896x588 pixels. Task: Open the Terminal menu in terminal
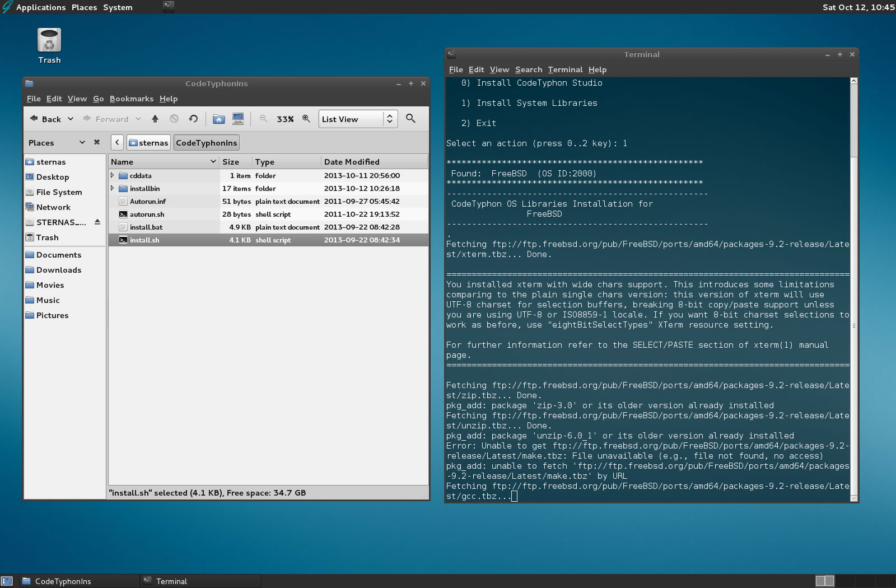click(x=565, y=69)
